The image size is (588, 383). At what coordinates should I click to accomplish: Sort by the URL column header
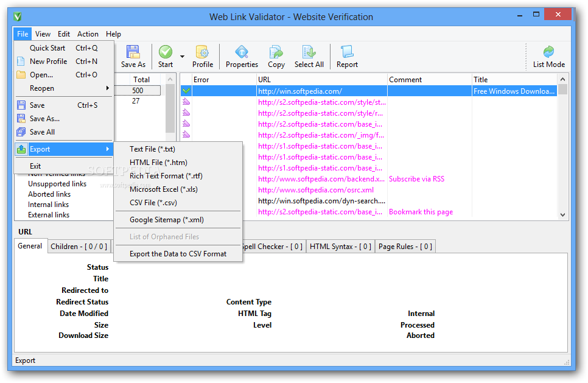[x=322, y=80]
